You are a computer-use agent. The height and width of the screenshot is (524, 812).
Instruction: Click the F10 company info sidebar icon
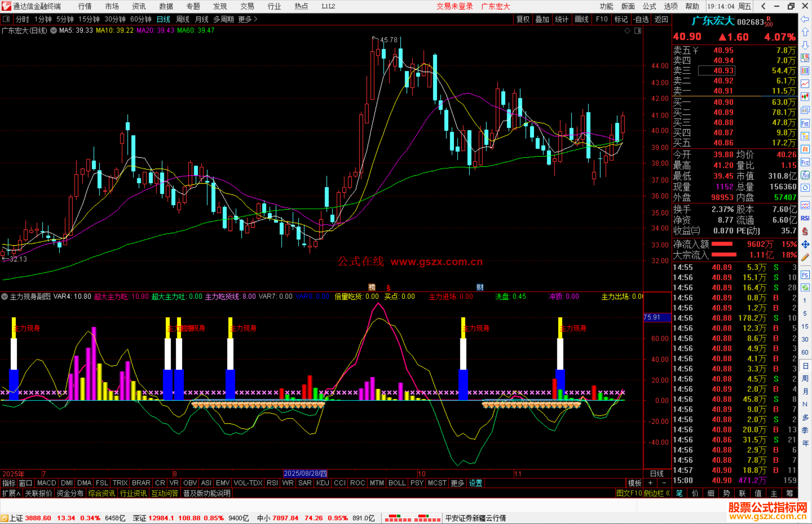(x=805, y=123)
